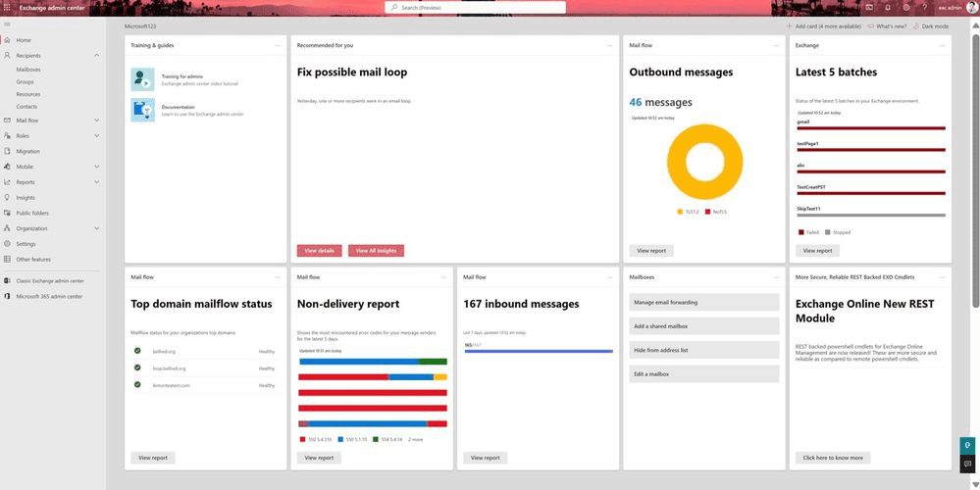Click the outbound messages donut chart

(705, 162)
